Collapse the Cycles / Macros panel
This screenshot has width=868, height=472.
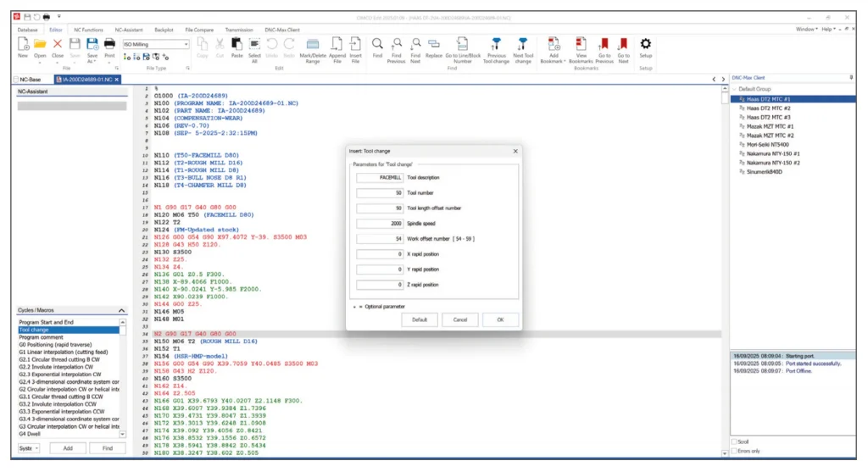pos(122,311)
